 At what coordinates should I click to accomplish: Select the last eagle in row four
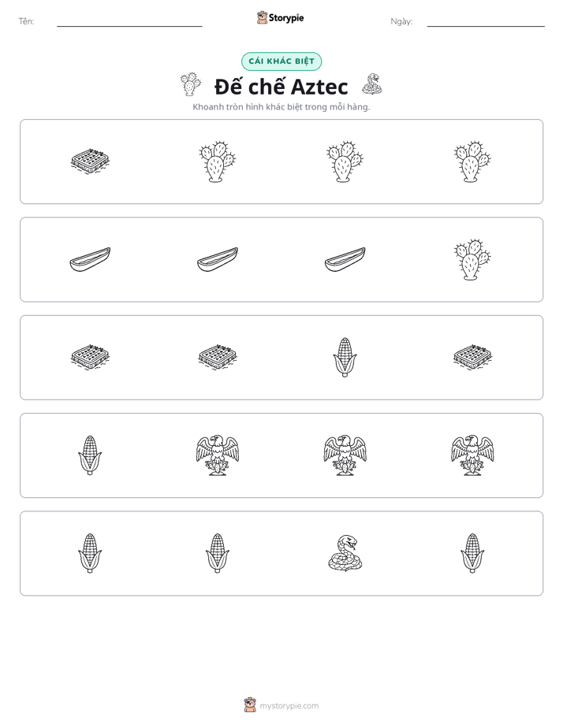[x=472, y=455]
